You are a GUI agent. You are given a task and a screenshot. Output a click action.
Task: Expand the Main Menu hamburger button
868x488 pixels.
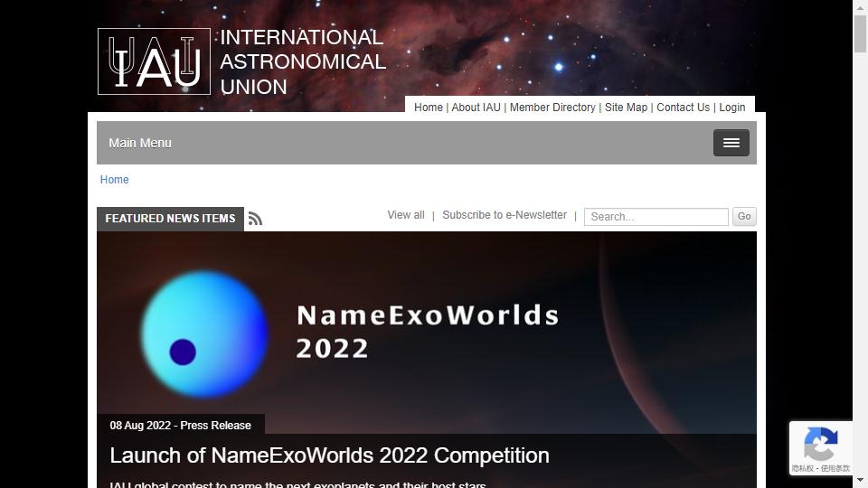[731, 143]
